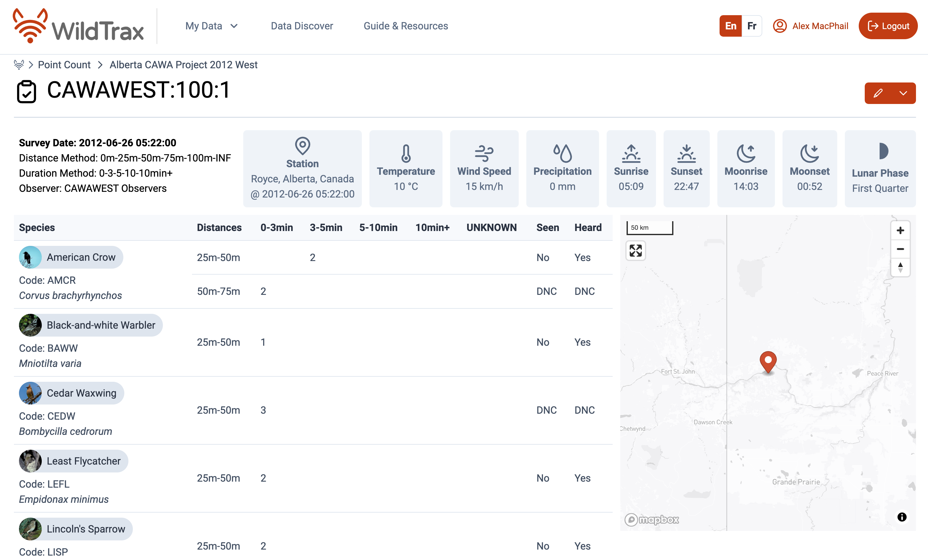Open Data Discover page
The height and width of the screenshot is (560, 928).
coord(302,26)
